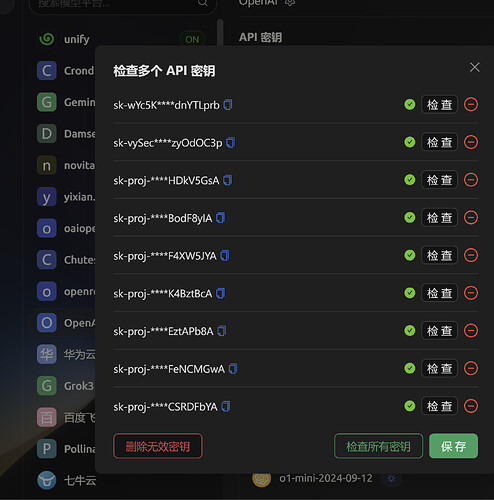Select the 华为云 provider
Viewport: 494px width, 500px height.
click(65, 354)
